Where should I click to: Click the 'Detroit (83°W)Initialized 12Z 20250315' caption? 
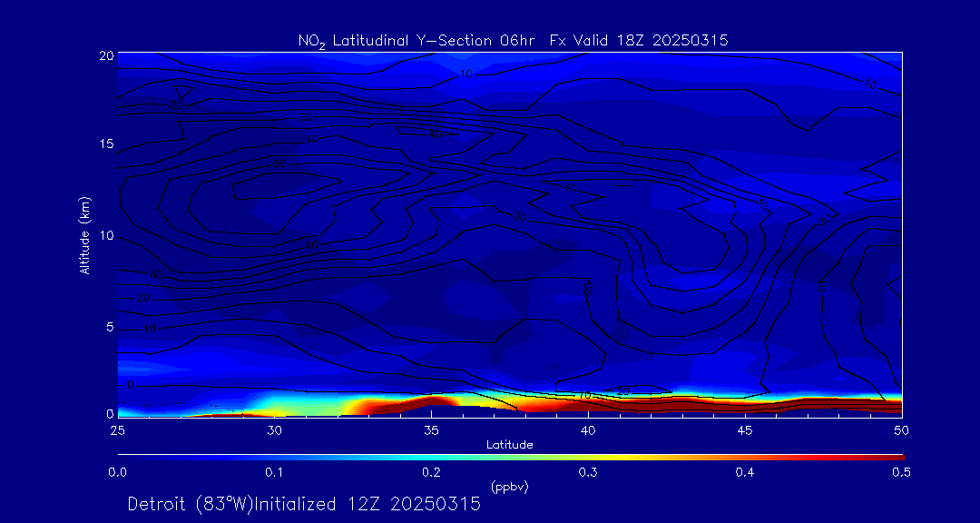(x=304, y=504)
